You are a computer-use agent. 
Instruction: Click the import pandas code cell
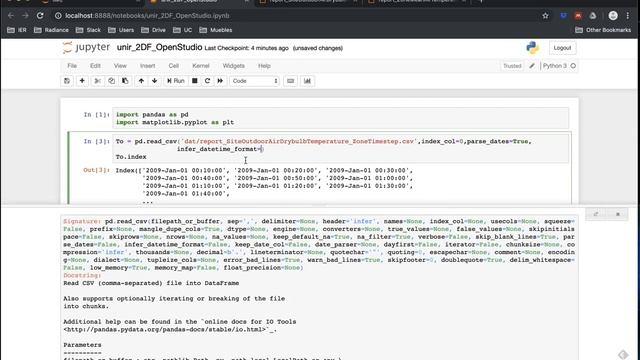[341, 118]
